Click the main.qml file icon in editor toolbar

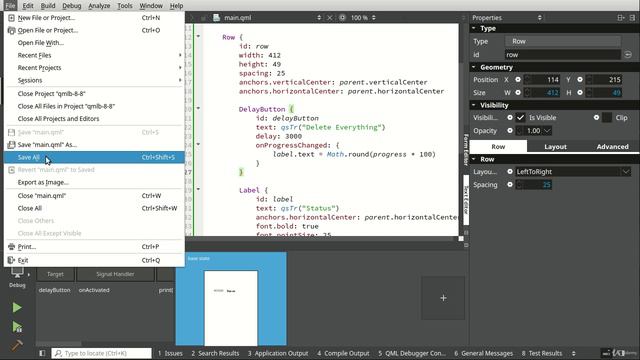pos(216,18)
